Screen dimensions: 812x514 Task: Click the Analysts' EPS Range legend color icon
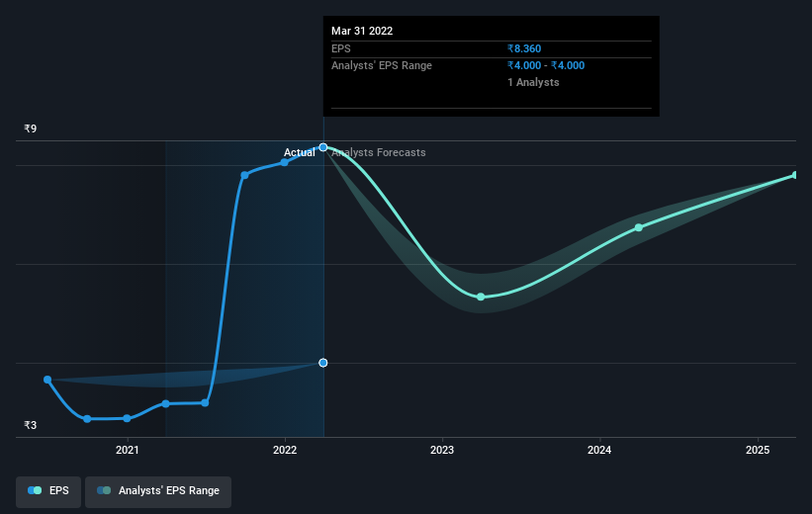104,490
